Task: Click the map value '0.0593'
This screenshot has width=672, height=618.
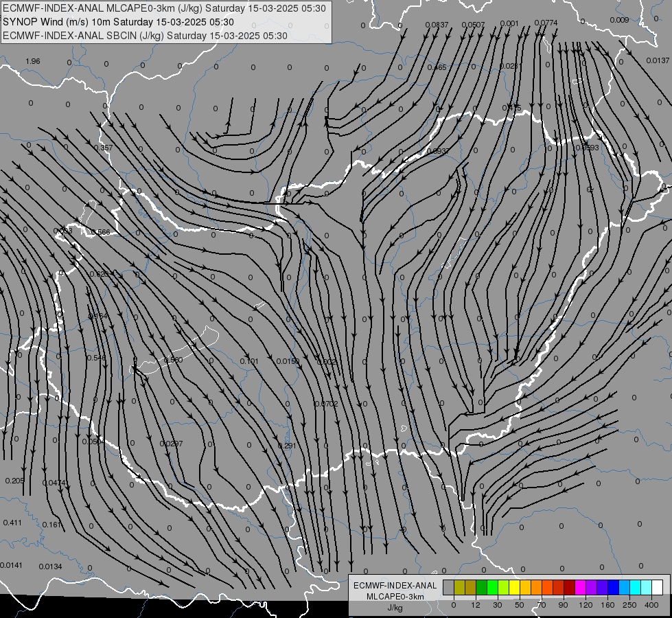Action: [x=587, y=148]
